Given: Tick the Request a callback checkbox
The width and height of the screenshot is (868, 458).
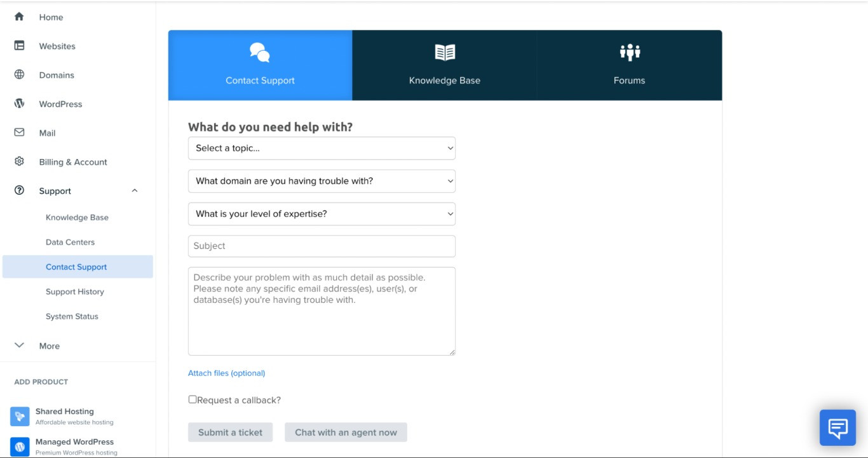Looking at the screenshot, I should point(192,399).
